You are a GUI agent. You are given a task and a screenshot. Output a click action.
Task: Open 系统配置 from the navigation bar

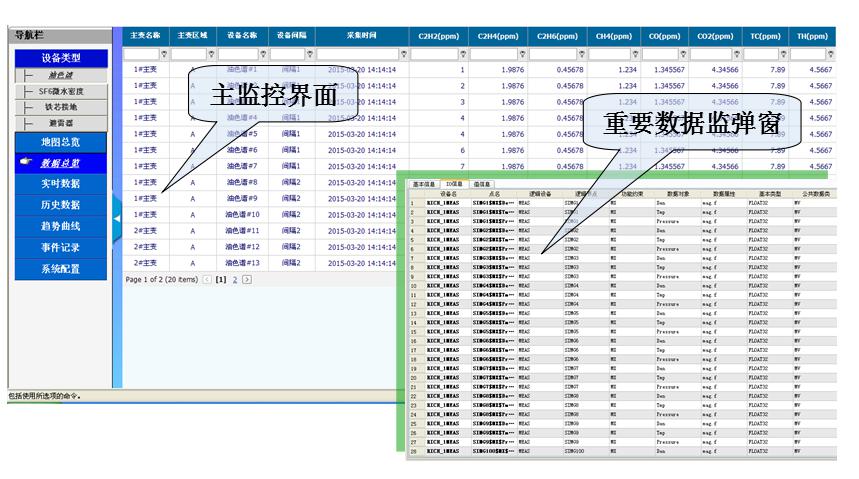(61, 269)
